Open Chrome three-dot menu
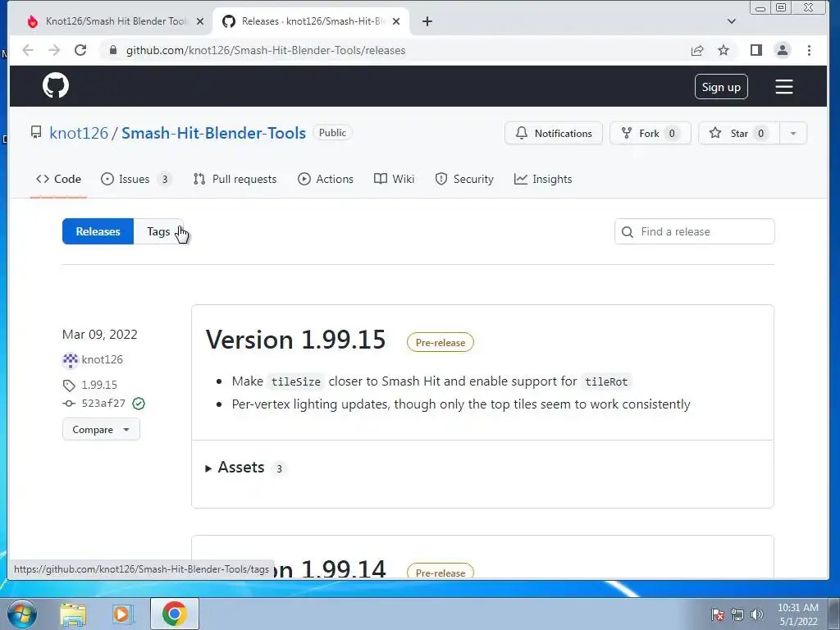This screenshot has height=630, width=840. point(809,50)
